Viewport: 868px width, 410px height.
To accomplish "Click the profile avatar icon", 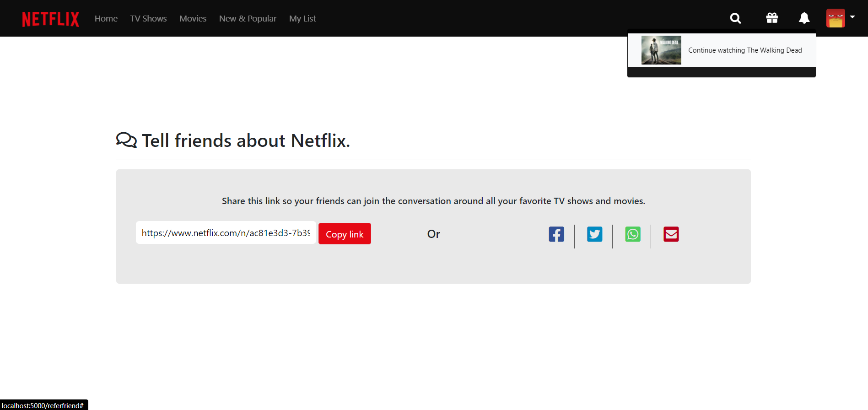I will pos(836,18).
